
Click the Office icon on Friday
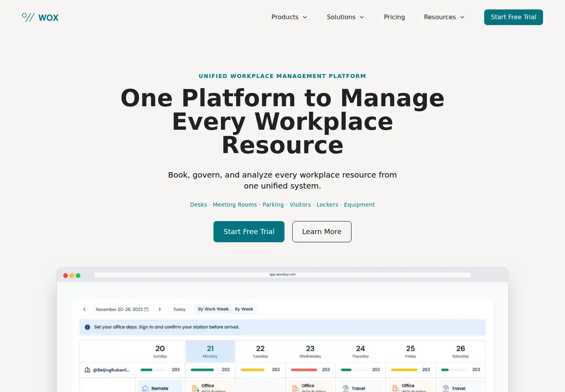tap(395, 388)
